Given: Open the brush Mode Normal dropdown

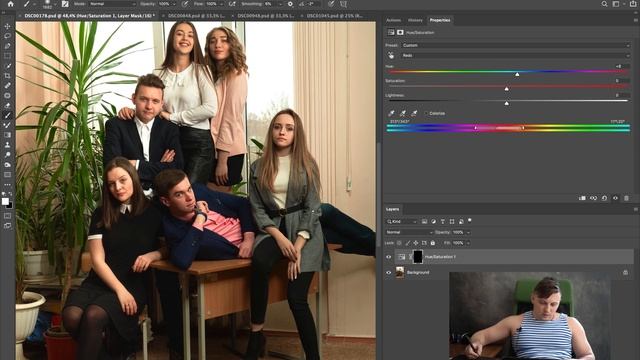Looking at the screenshot, I should [112, 4].
